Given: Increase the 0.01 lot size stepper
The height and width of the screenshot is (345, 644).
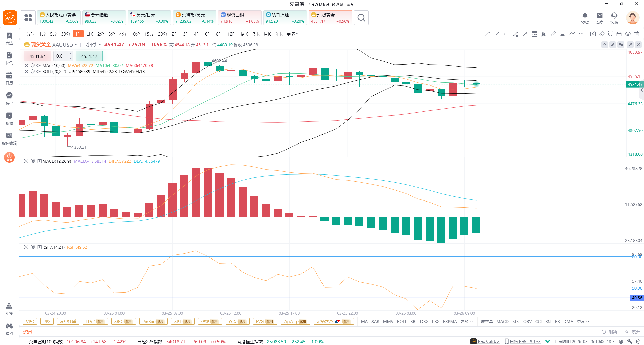Looking at the screenshot, I should (x=71, y=54).
